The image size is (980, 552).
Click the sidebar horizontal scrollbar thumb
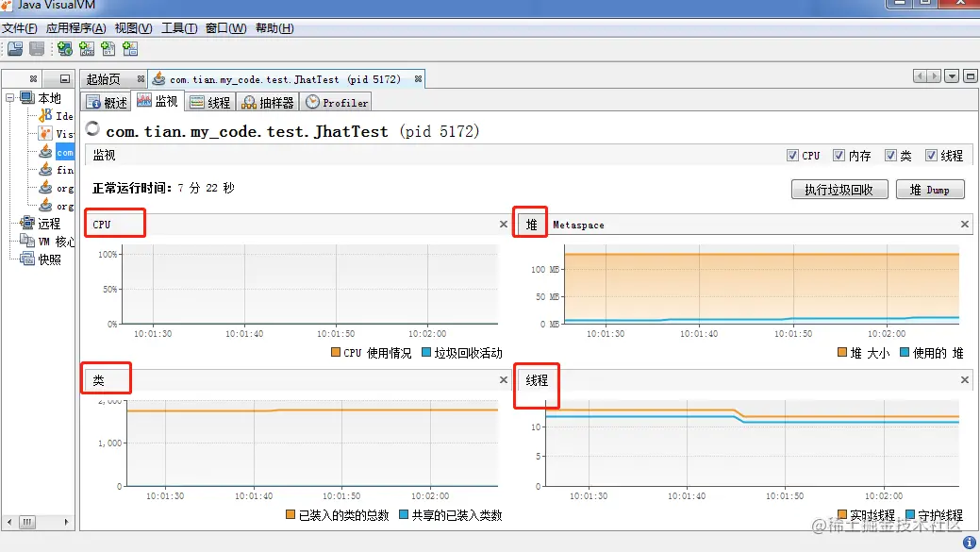click(x=26, y=522)
